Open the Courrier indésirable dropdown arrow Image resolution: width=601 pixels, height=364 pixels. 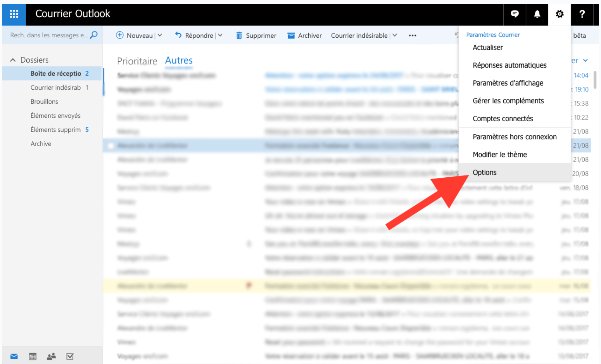(x=395, y=35)
